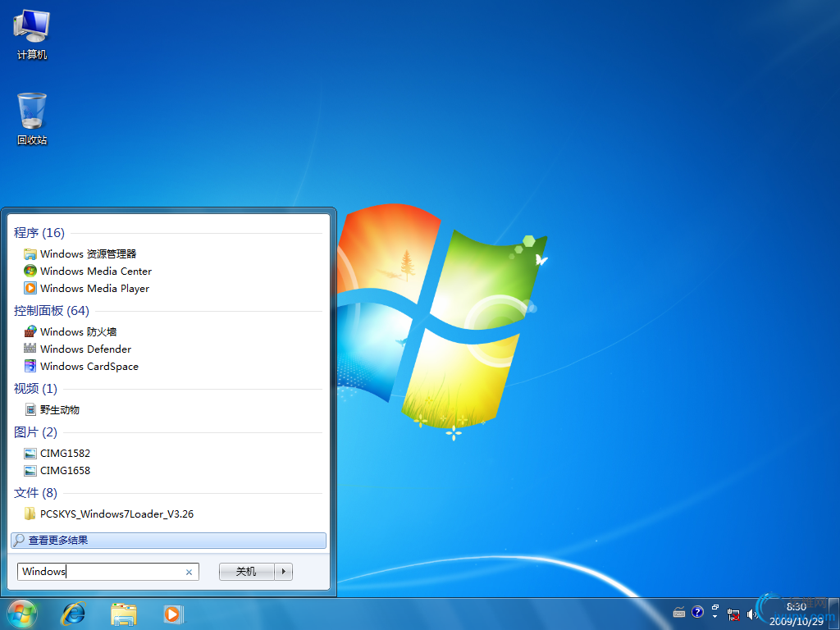Click the 图片 (2) group header
This screenshot has height=630, width=840.
tap(35, 431)
